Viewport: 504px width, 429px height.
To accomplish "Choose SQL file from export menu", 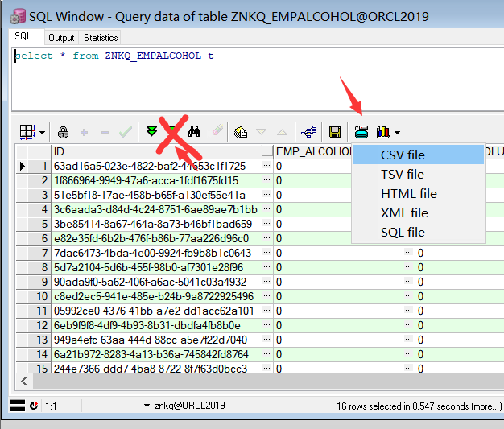I will click(x=418, y=232).
